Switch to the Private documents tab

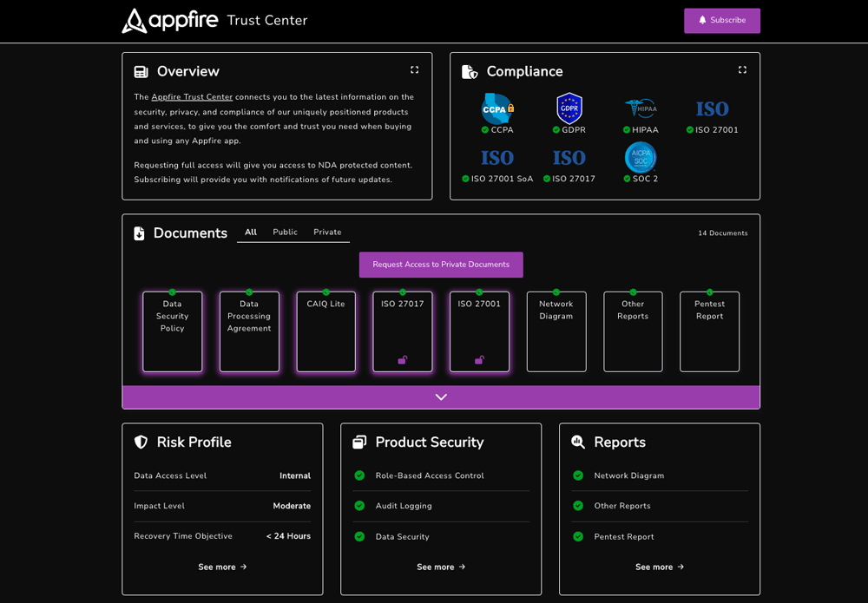pos(328,233)
